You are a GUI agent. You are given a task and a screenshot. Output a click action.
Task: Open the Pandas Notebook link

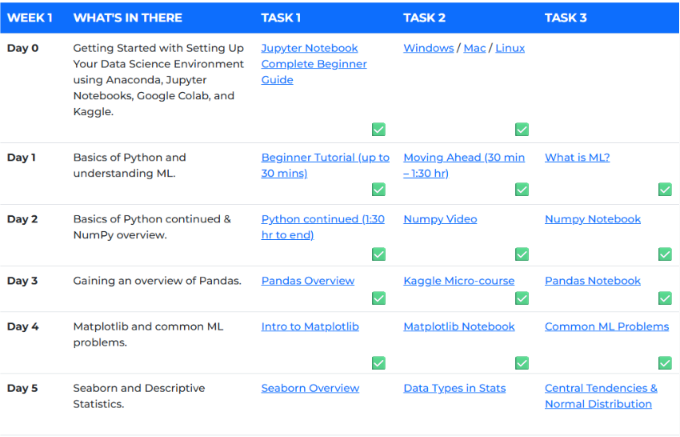point(593,281)
